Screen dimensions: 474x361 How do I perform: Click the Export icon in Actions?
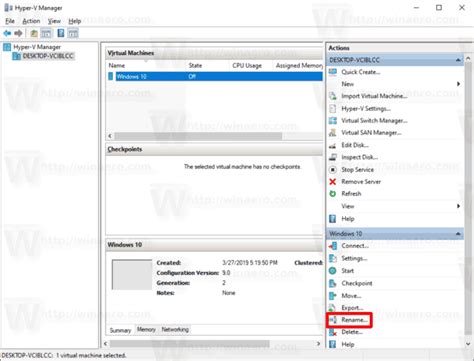tap(333, 308)
